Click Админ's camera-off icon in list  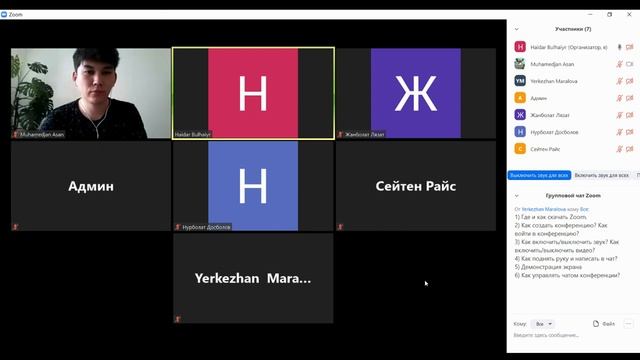[630, 98]
